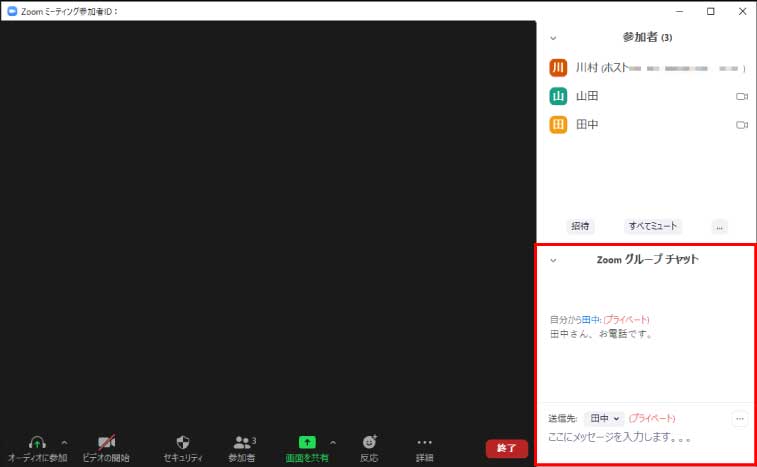
Task: Click the camera icon next to 田中
Action: pyautogui.click(x=742, y=125)
